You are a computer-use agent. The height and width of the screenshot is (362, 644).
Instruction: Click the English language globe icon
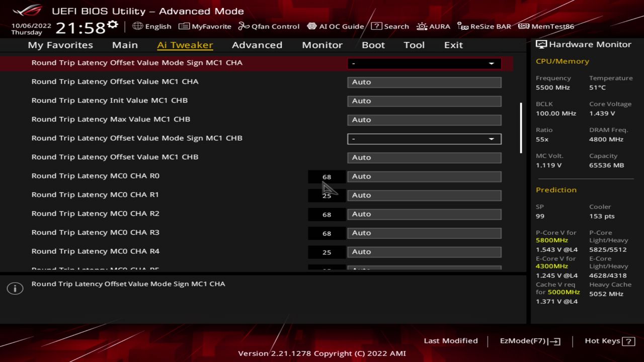coord(137,26)
